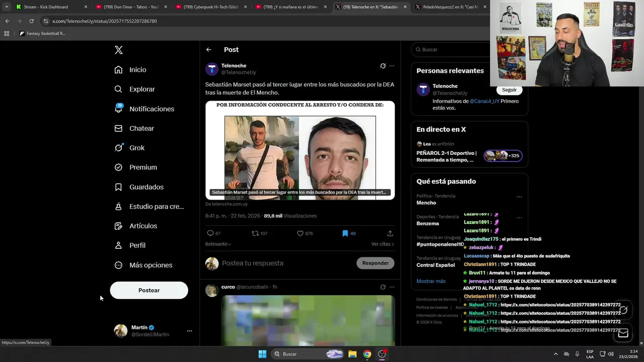The image size is (644, 362).
Task: Click Grok icon on Telenoche post
Action: tap(383, 66)
